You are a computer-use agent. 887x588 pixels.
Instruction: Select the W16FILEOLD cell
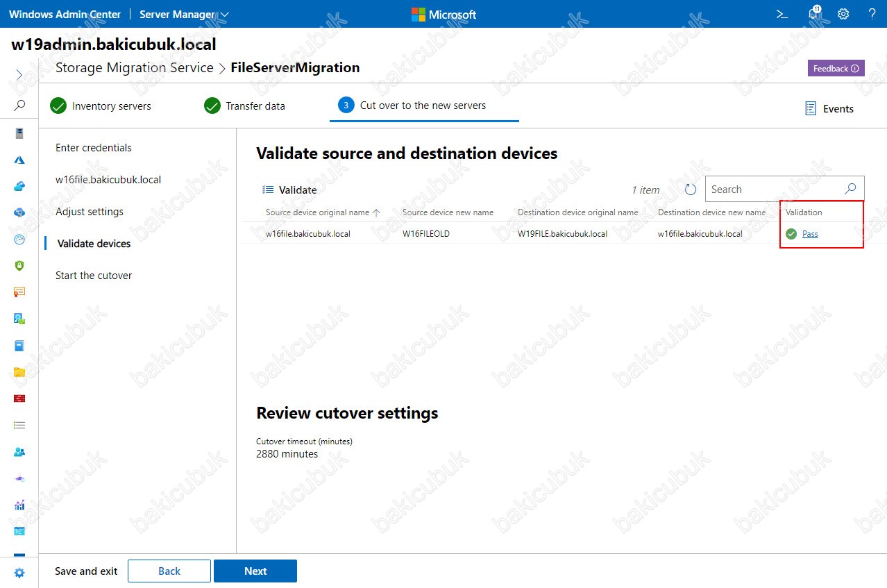coord(426,234)
